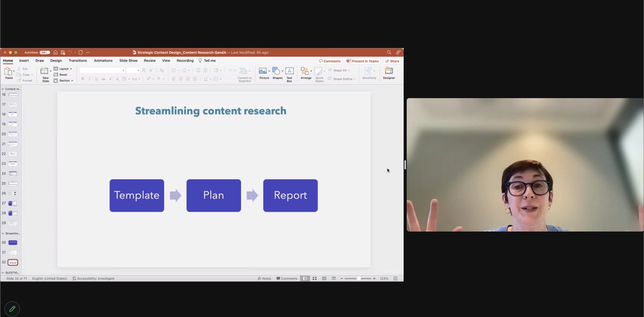Click the Save icon in title bar
Viewport: 644px width, 317px height.
tap(63, 53)
